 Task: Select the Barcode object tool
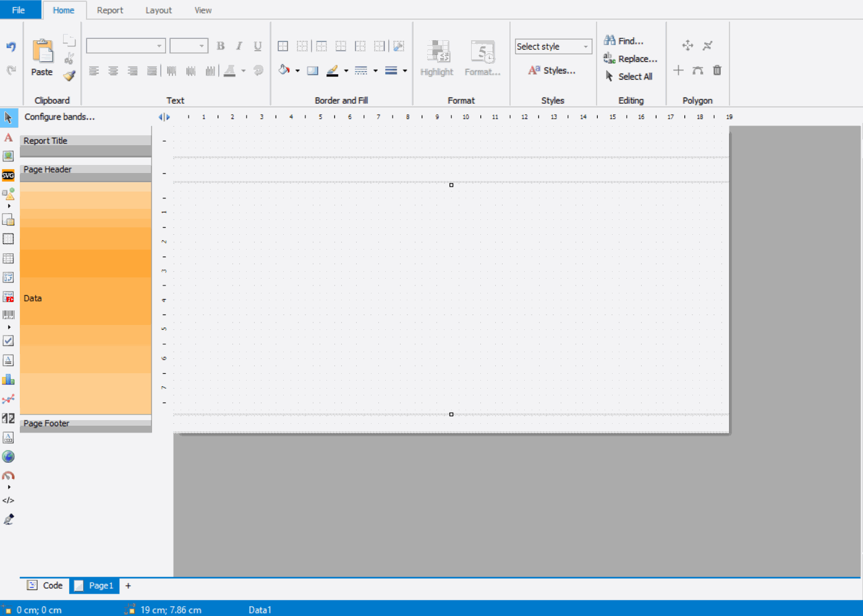(x=8, y=315)
